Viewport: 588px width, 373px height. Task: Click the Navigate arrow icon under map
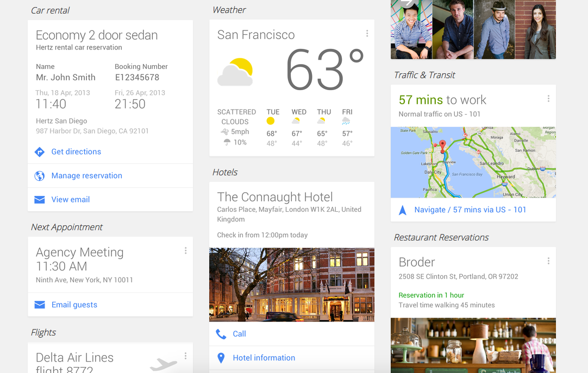[403, 210]
